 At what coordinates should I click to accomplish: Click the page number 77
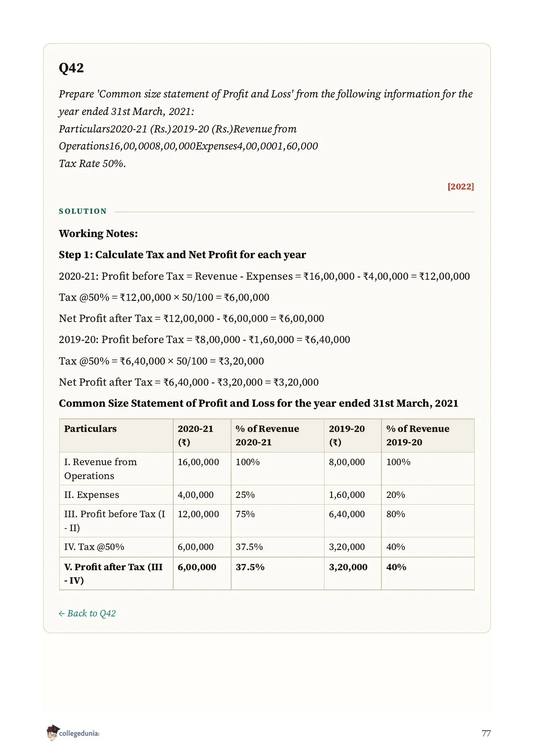tap(486, 733)
